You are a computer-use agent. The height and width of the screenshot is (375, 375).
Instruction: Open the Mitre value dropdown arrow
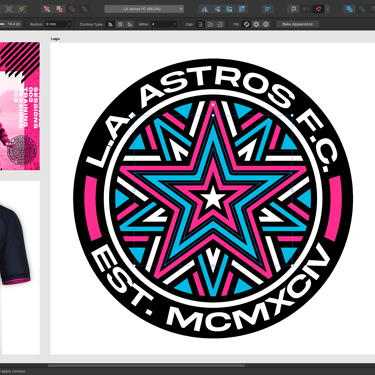175,24
